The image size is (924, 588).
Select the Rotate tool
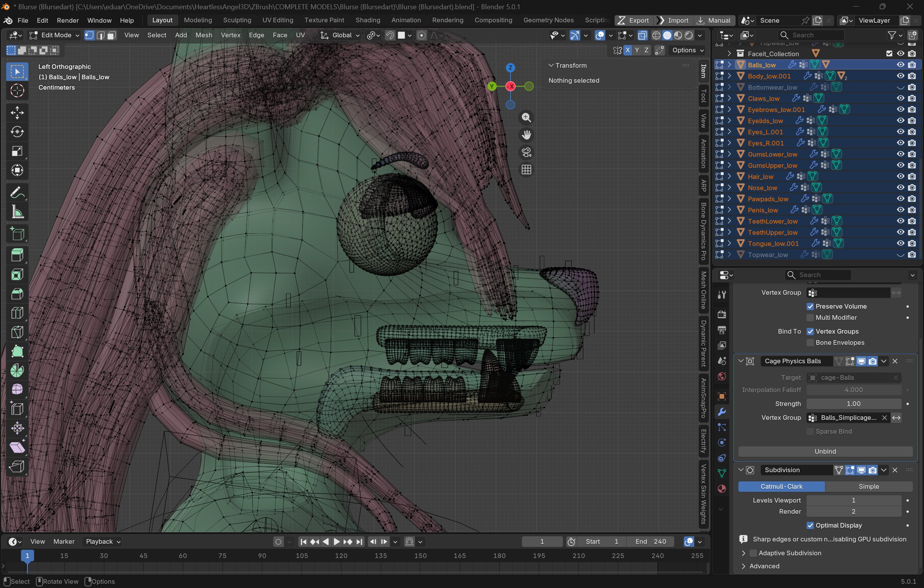(x=17, y=132)
